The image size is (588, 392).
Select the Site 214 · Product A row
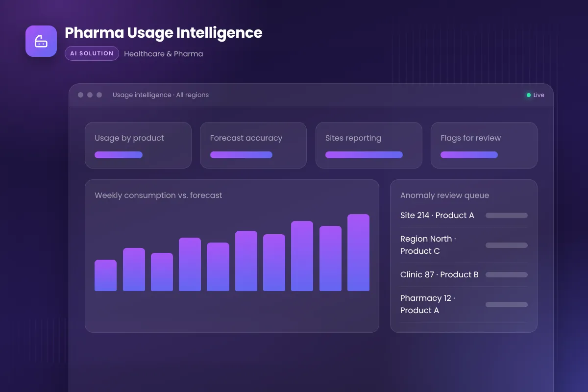click(464, 215)
